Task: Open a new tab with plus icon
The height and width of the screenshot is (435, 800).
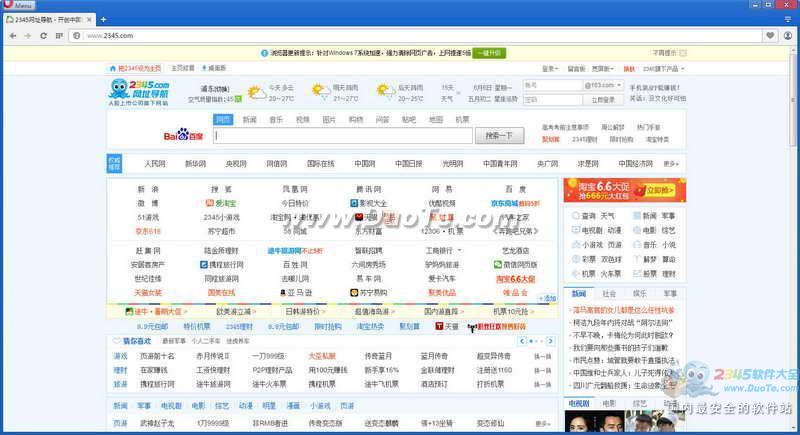Action: point(104,19)
